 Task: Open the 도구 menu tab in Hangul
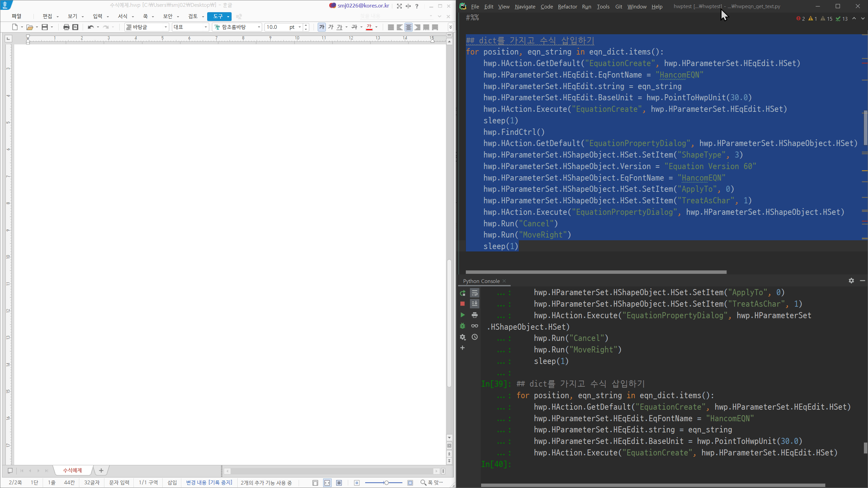pyautogui.click(x=218, y=16)
